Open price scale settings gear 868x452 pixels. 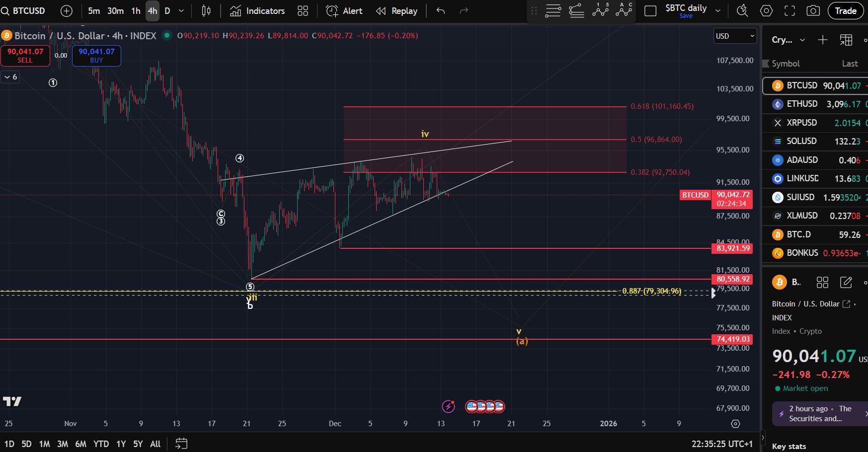coord(735,424)
